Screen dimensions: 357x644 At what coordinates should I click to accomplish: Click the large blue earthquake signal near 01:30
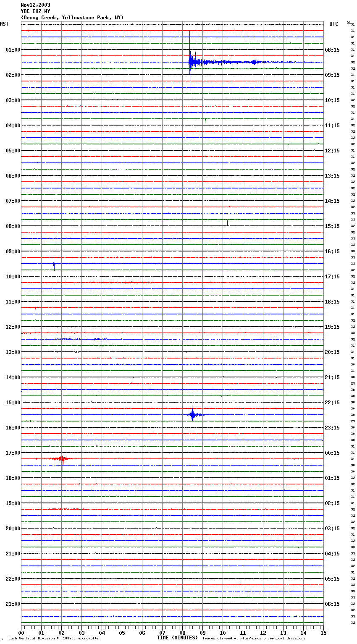(x=191, y=62)
